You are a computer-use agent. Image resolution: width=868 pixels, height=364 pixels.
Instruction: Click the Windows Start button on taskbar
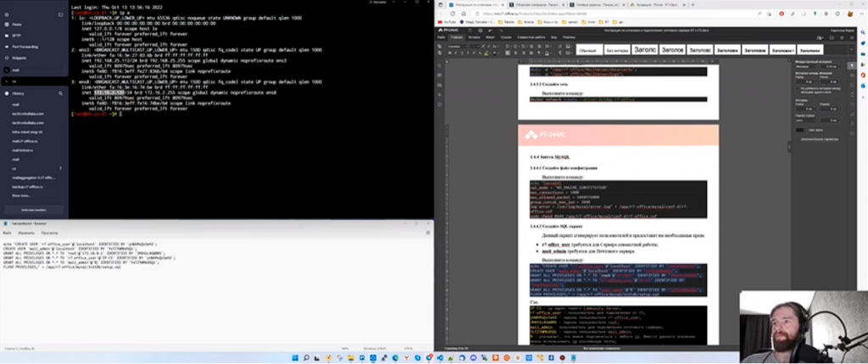tap(294, 358)
